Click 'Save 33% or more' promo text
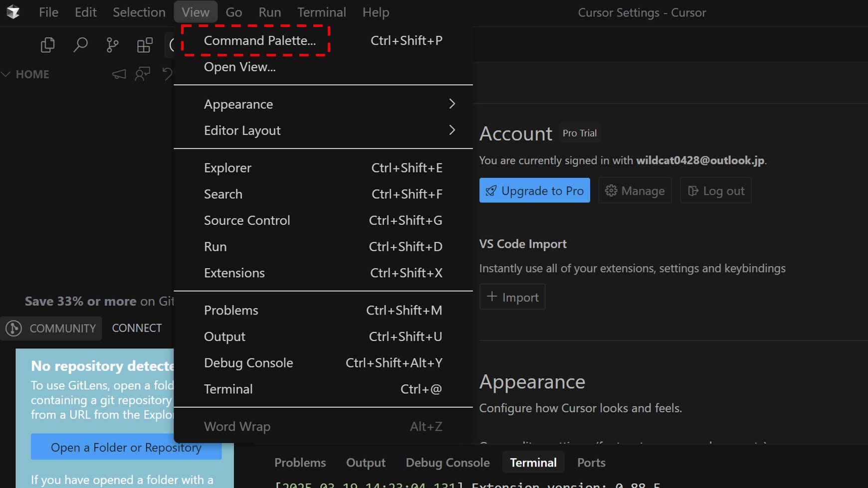 pyautogui.click(x=81, y=301)
